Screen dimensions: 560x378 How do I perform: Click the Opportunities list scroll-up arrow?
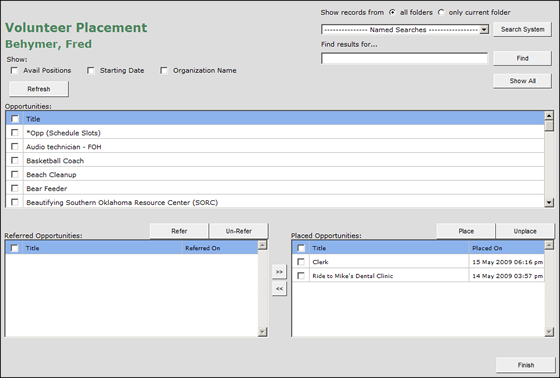coord(549,115)
